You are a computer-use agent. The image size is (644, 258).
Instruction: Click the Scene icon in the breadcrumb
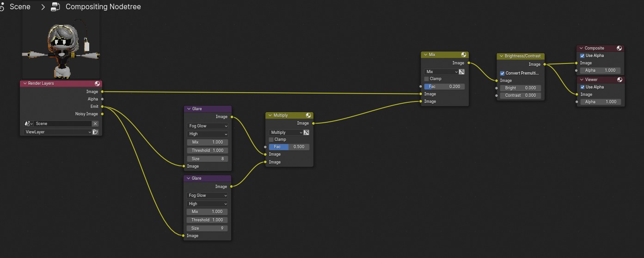(2, 6)
